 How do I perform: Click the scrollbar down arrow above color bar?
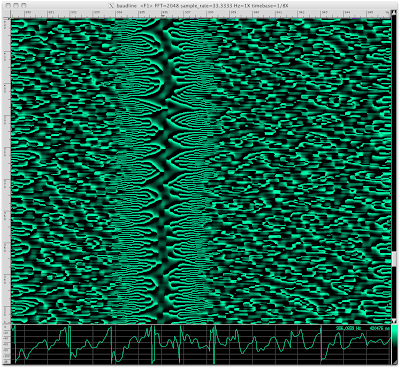pos(395,321)
